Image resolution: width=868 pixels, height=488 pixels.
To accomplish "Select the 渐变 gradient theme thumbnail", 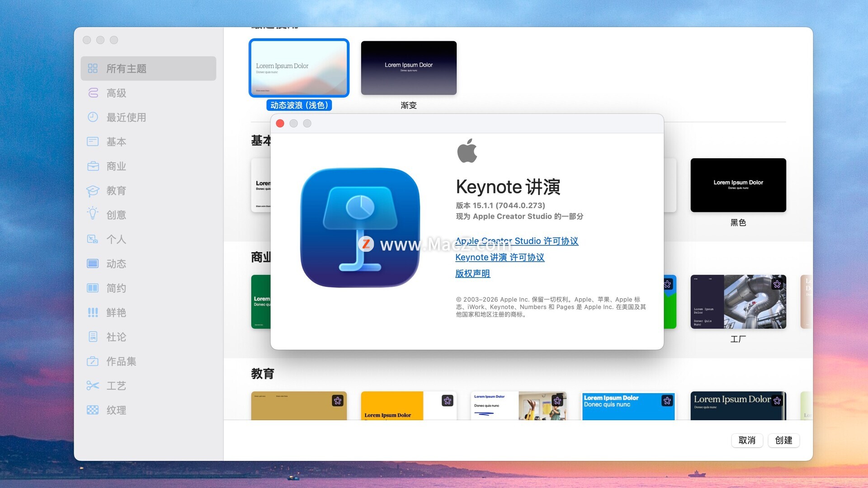I will pos(408,68).
